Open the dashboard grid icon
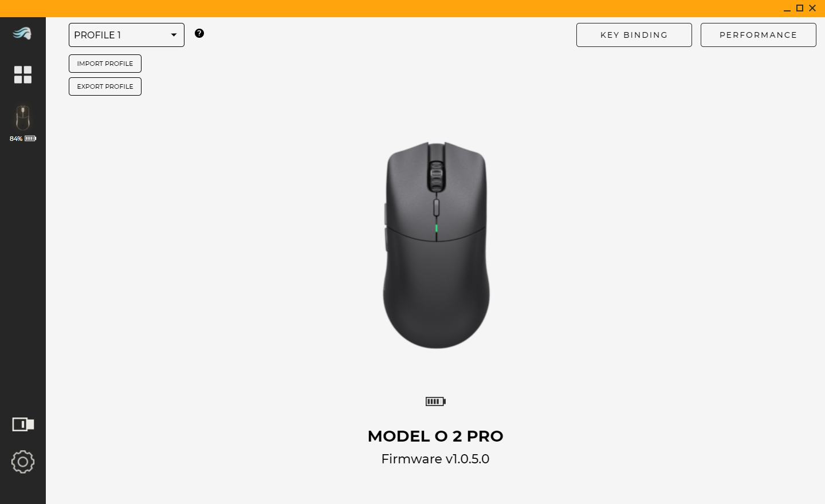This screenshot has height=504, width=825. coord(23,74)
